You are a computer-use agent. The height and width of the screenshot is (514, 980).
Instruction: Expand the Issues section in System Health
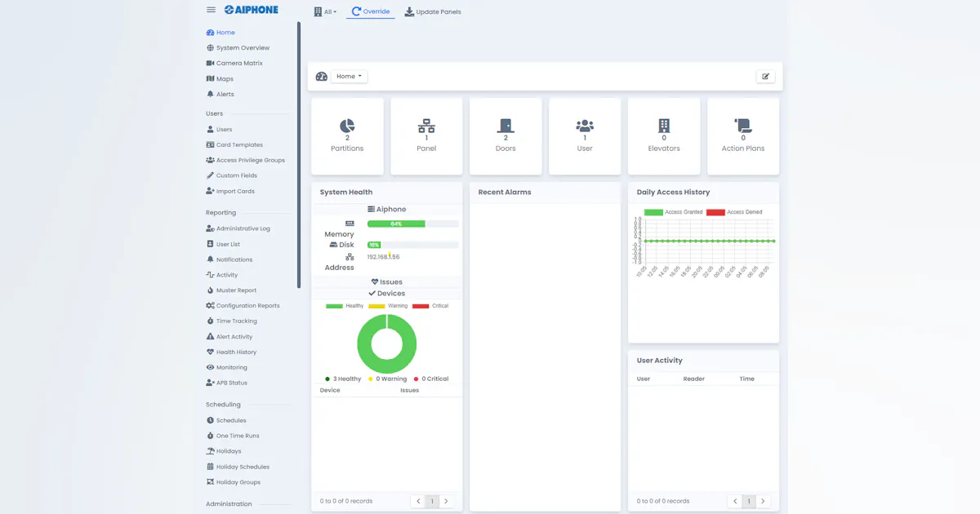[386, 282]
